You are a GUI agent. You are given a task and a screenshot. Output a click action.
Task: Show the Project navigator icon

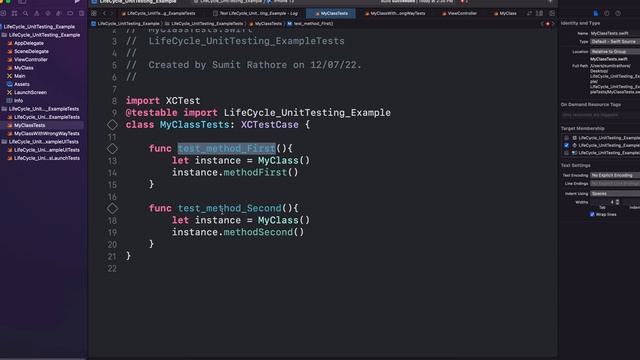3,13
